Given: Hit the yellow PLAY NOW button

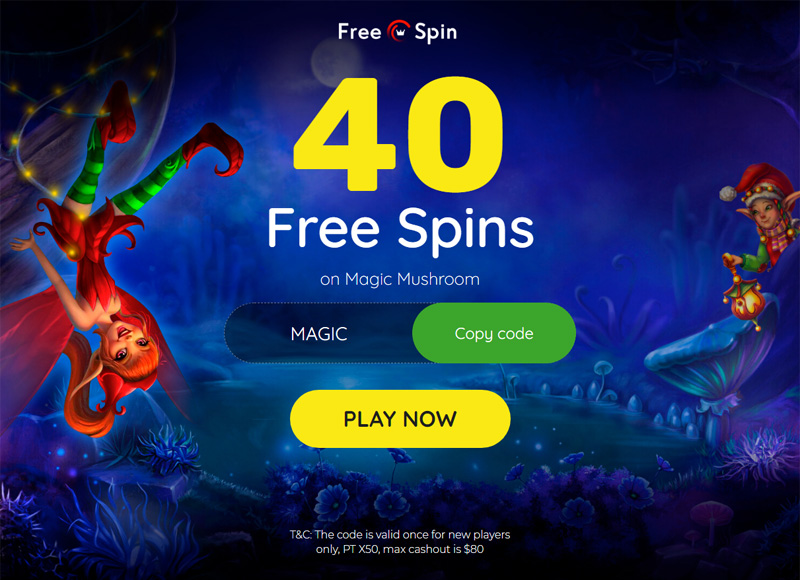Looking at the screenshot, I should (x=400, y=419).
